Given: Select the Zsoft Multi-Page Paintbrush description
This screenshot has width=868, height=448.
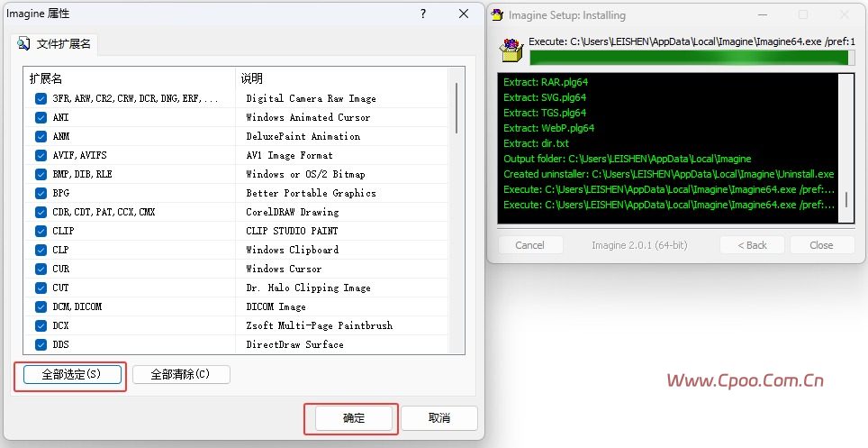Looking at the screenshot, I should pyautogui.click(x=320, y=325).
